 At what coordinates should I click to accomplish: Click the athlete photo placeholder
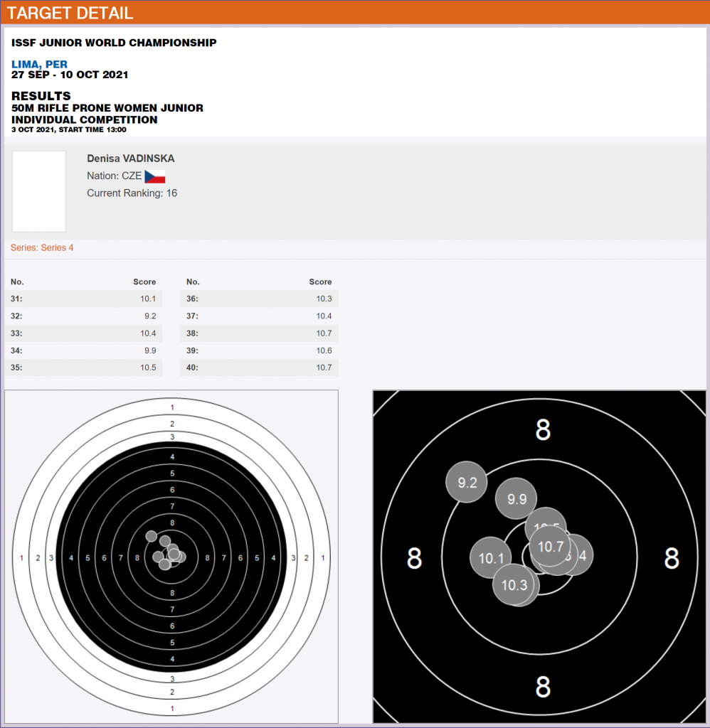[39, 191]
